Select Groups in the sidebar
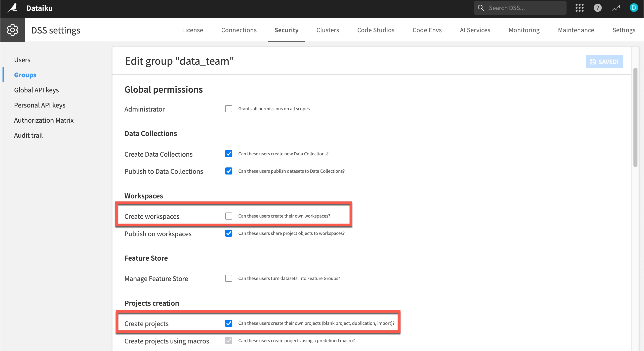Image resolution: width=644 pixels, height=351 pixels. 25,75
